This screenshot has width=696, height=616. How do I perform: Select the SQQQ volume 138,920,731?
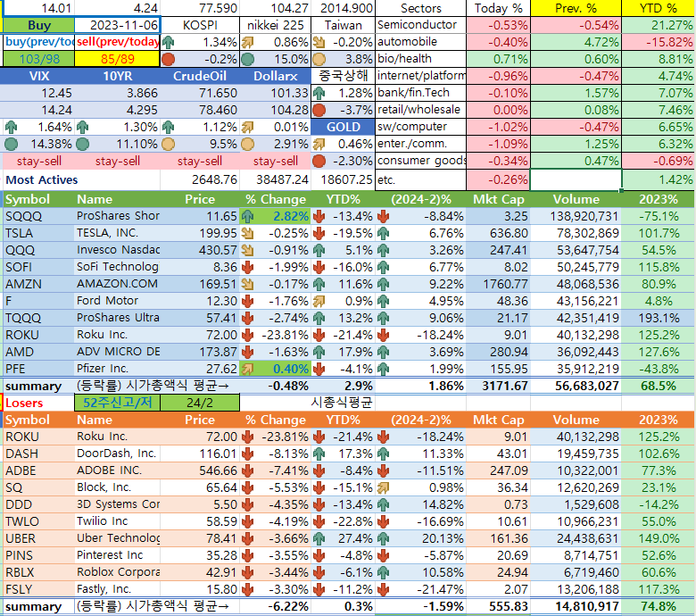click(576, 217)
